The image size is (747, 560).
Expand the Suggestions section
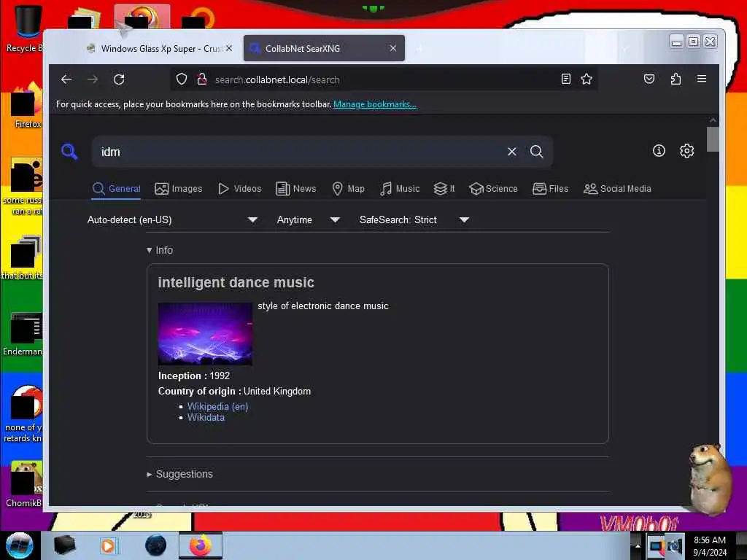click(x=179, y=474)
